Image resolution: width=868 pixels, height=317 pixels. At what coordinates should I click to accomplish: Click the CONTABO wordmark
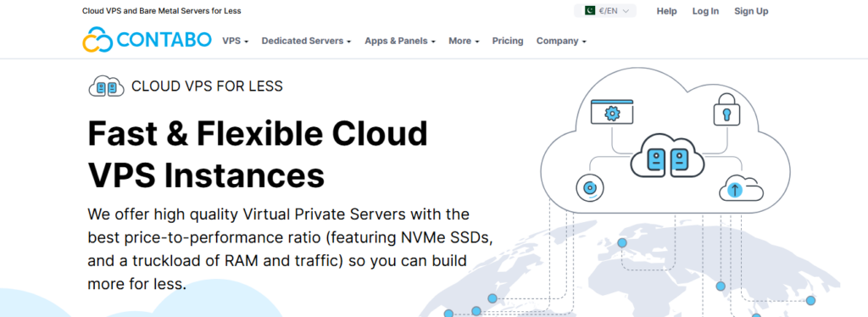[164, 40]
